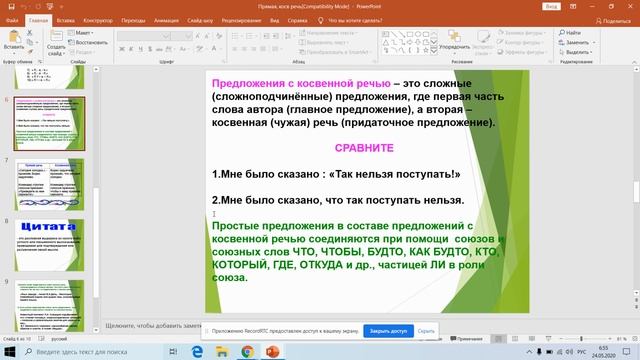Open notification center icon in tray
Image resolution: width=640 pixels, height=360 pixels.
[627, 351]
